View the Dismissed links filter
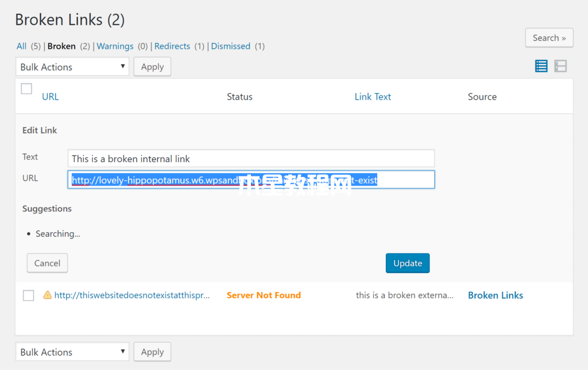 (x=231, y=46)
